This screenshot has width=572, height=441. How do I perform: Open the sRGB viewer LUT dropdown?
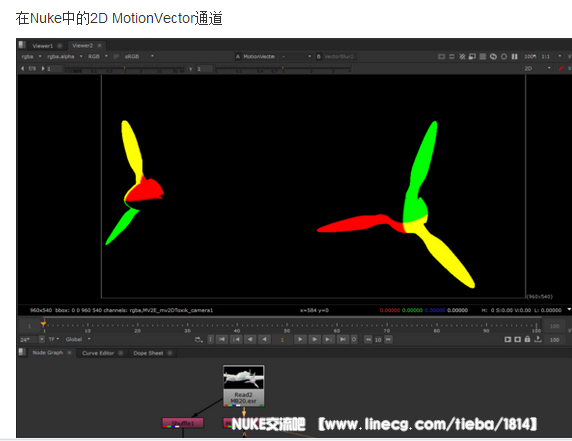click(x=139, y=56)
